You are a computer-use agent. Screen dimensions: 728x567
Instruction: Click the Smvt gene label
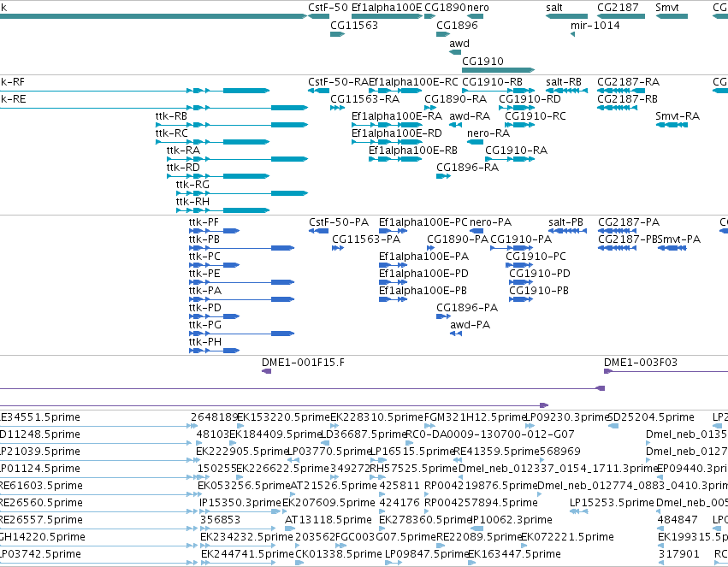[x=666, y=8]
